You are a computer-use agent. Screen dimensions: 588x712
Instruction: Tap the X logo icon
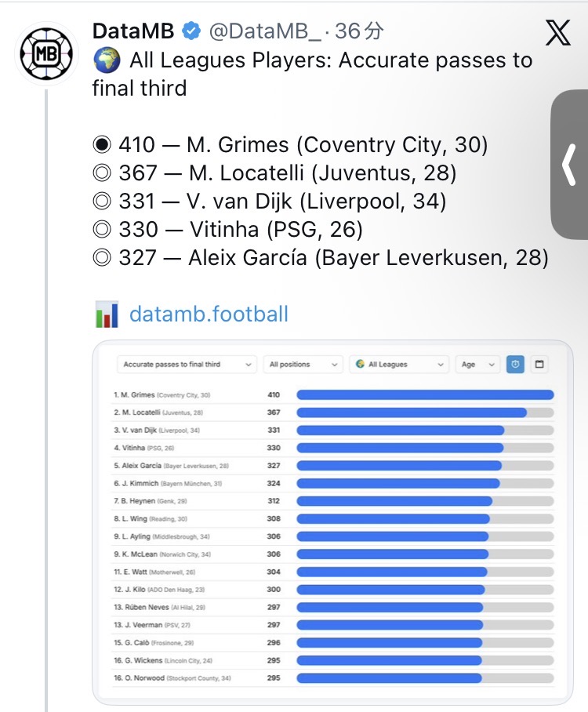click(x=557, y=32)
